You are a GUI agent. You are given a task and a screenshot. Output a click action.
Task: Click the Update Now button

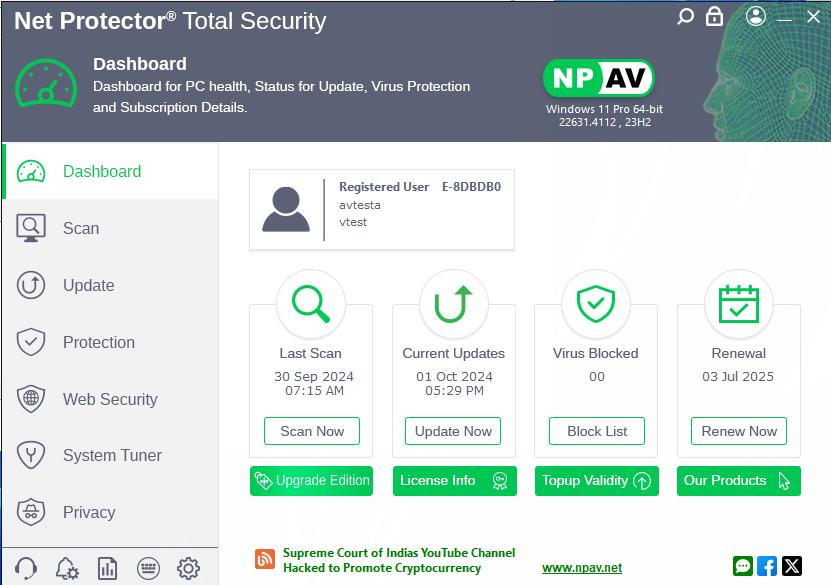pos(453,431)
